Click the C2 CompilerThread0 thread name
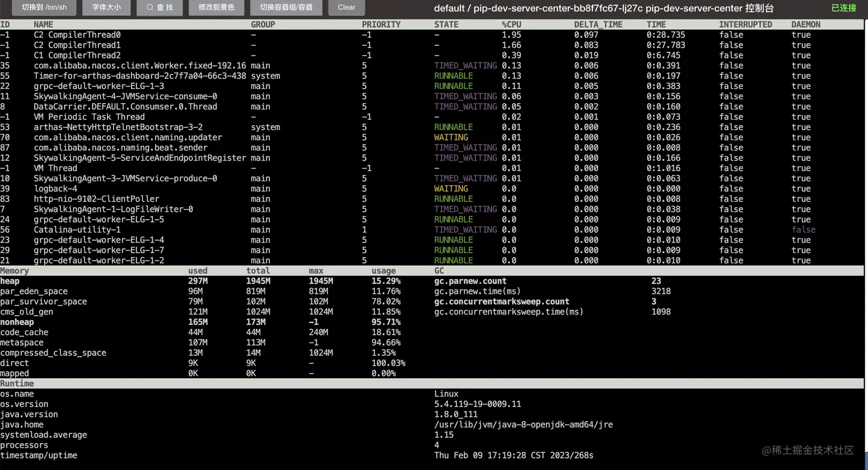The width and height of the screenshot is (868, 470). click(x=77, y=35)
